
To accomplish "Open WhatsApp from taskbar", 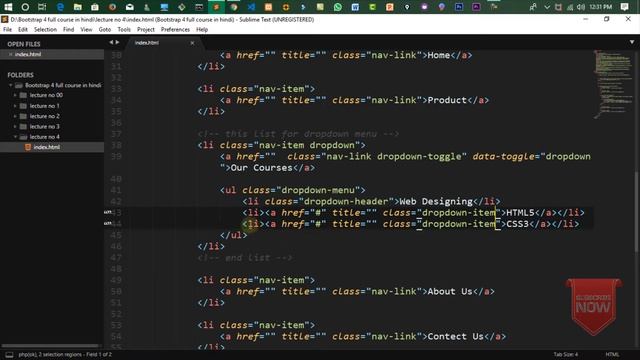I will click(338, 7).
